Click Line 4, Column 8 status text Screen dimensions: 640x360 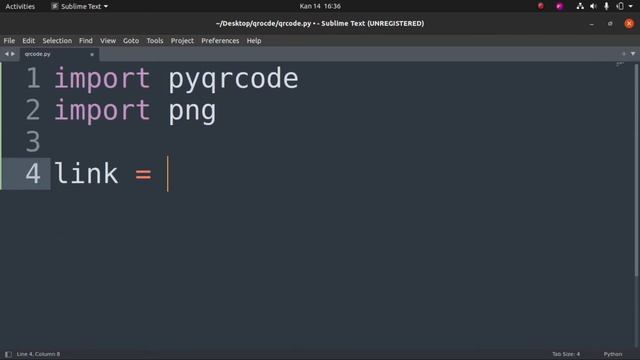pyautogui.click(x=38, y=354)
